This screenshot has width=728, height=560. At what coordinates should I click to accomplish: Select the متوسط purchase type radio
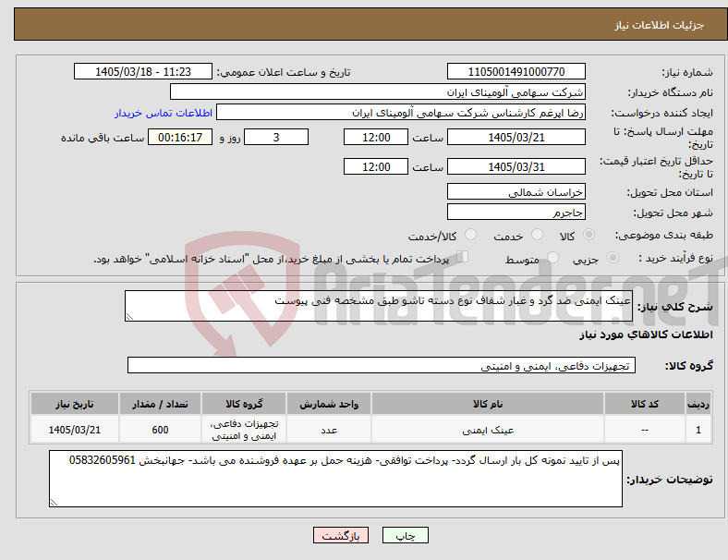[552, 257]
